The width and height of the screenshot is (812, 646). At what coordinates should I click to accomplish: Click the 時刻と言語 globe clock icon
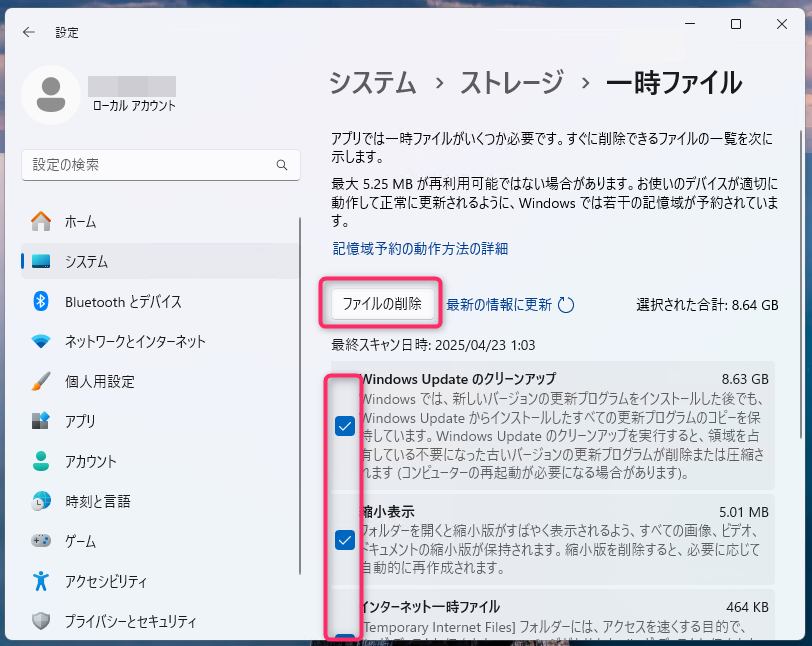41,501
